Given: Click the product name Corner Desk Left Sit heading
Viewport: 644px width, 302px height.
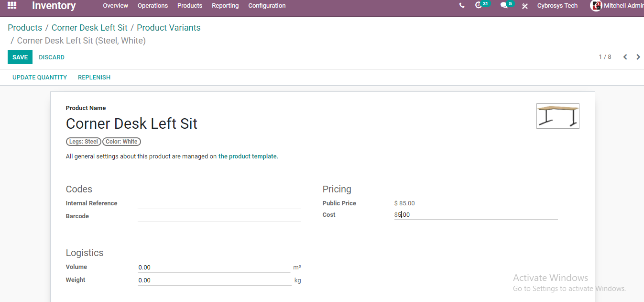Looking at the screenshot, I should point(131,123).
